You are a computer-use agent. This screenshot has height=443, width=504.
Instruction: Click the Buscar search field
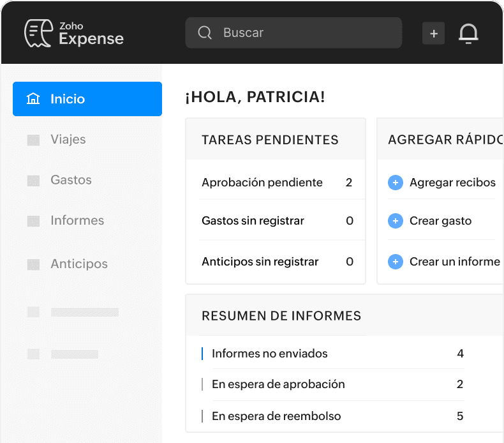point(293,33)
